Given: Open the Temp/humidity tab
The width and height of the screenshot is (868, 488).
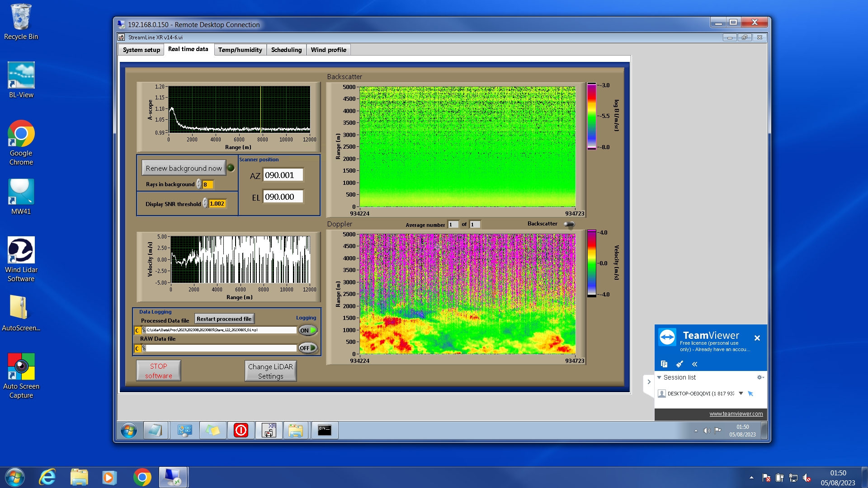Looking at the screenshot, I should (x=240, y=50).
